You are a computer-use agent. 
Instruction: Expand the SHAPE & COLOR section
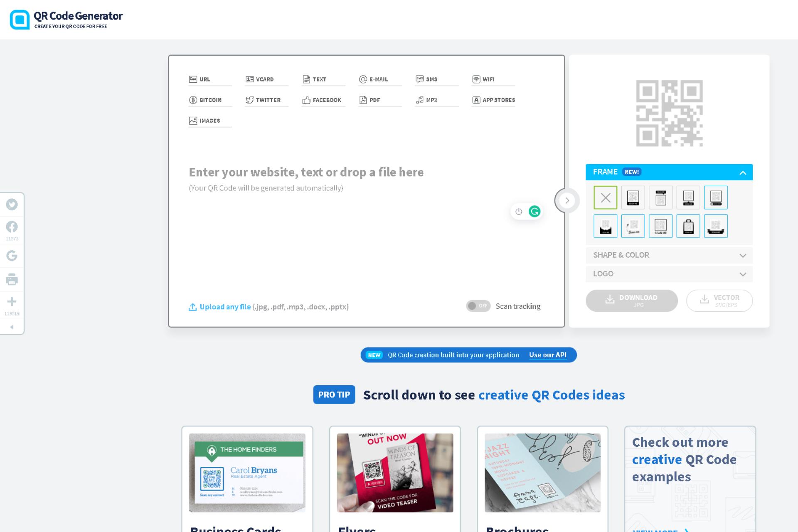click(x=669, y=255)
